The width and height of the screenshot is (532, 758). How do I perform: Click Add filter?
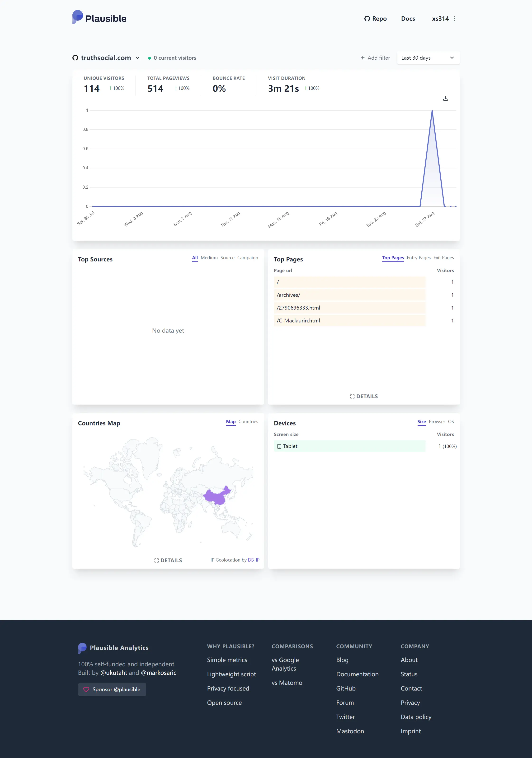click(x=375, y=58)
